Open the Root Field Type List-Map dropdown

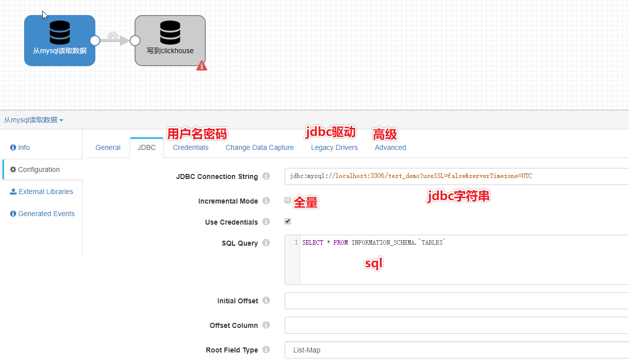[x=456, y=350]
